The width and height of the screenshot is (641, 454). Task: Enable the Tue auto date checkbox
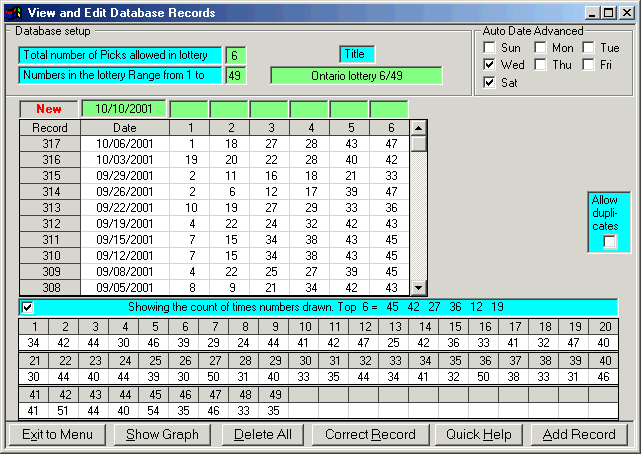click(x=588, y=47)
